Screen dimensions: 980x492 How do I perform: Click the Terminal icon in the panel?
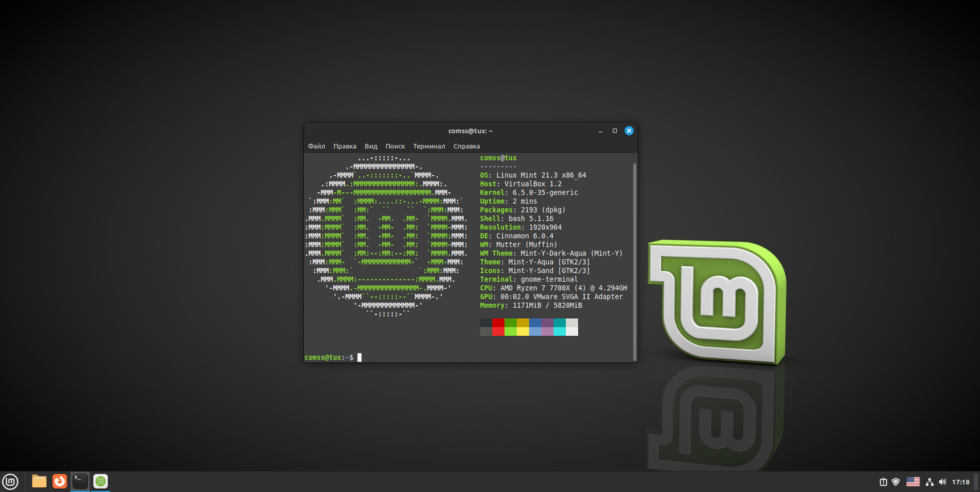pos(80,482)
